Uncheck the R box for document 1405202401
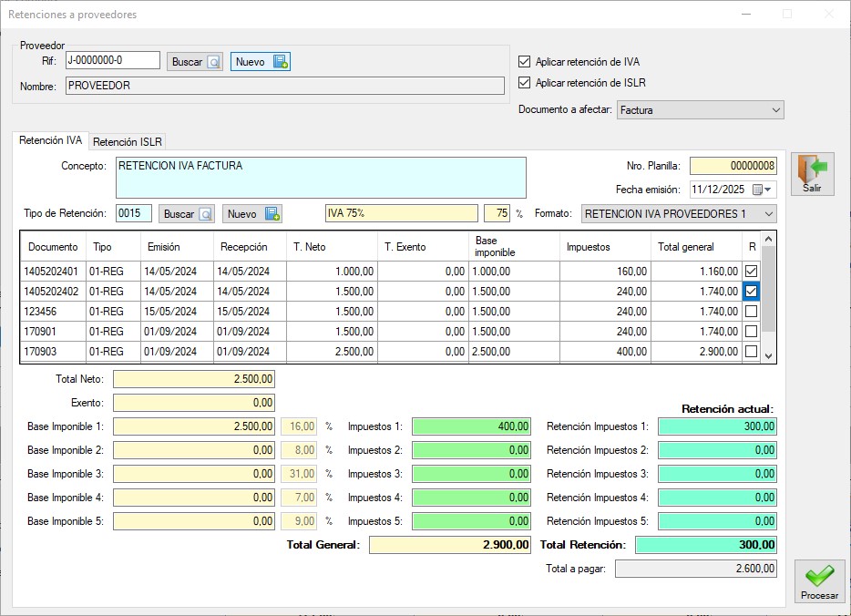The width and height of the screenshot is (851, 616). coord(751,272)
